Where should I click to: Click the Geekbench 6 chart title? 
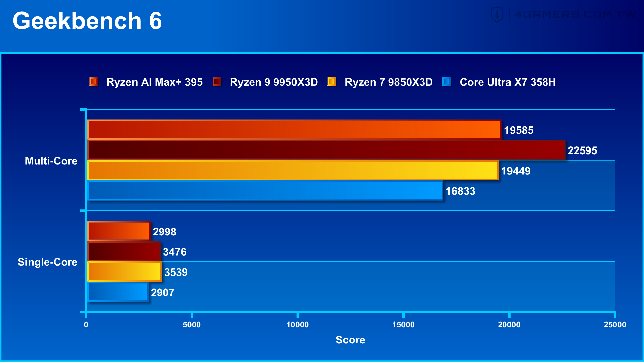click(87, 21)
